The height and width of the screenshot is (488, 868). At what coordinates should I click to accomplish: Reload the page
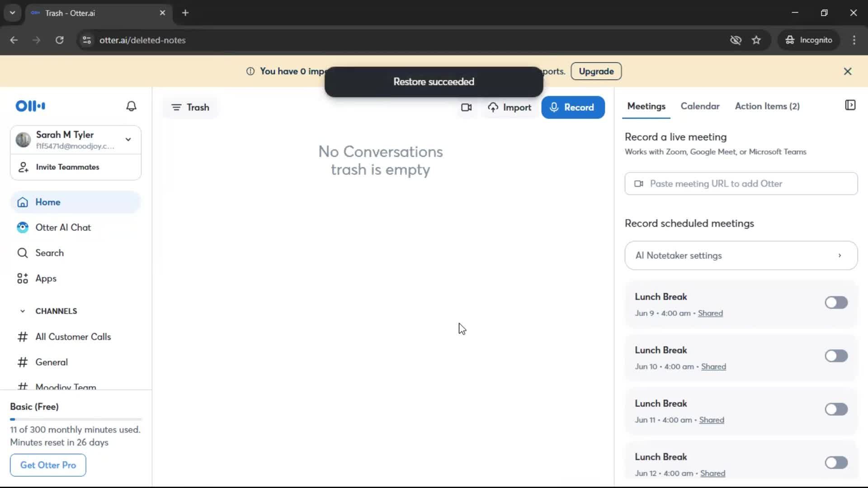click(60, 40)
